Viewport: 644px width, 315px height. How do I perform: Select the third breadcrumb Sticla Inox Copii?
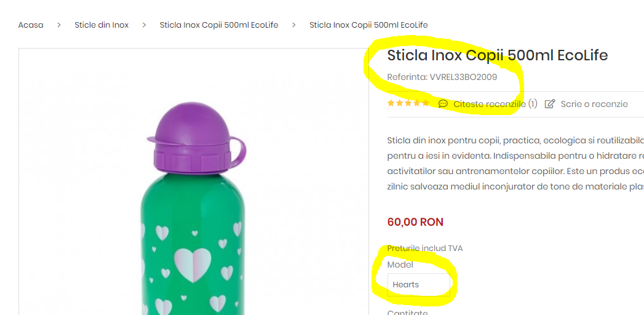click(x=218, y=25)
